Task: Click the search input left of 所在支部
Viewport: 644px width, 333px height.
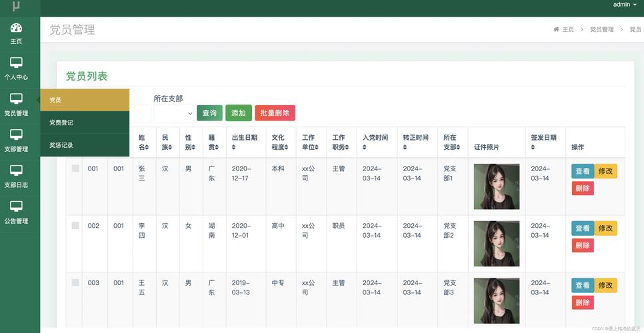Action: 140,113
